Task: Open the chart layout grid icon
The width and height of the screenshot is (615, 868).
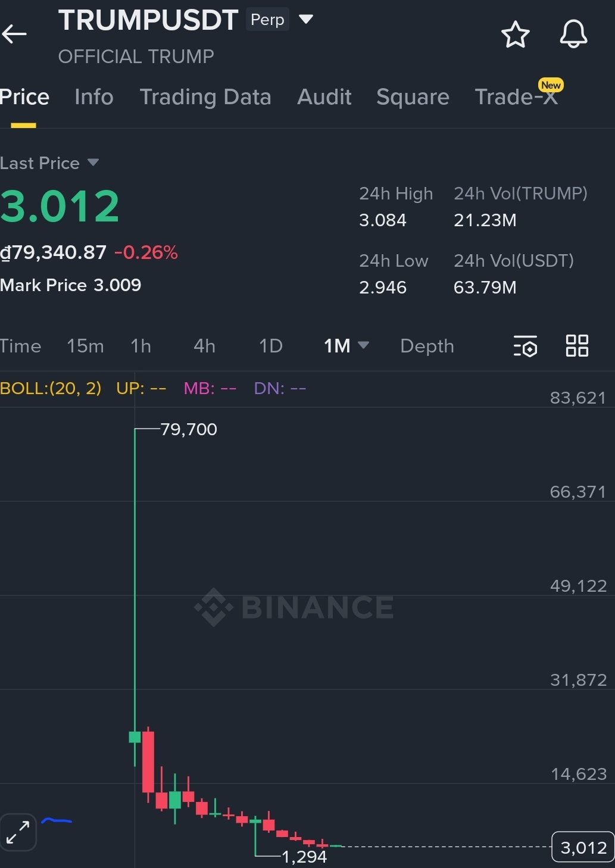Action: tap(577, 346)
